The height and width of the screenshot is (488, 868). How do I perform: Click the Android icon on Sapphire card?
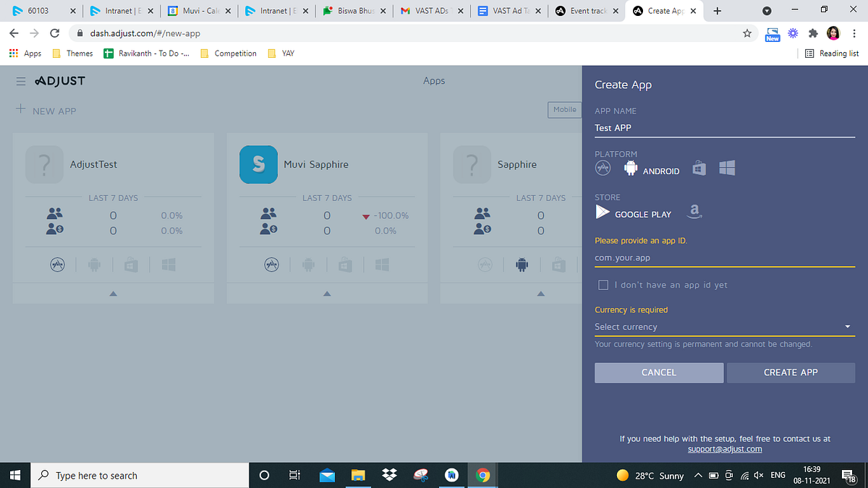[x=522, y=265]
